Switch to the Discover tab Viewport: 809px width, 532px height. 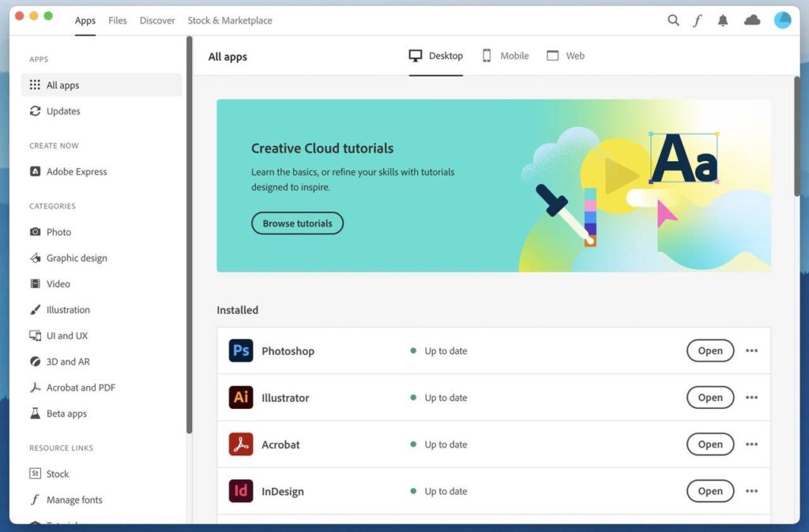pyautogui.click(x=157, y=21)
